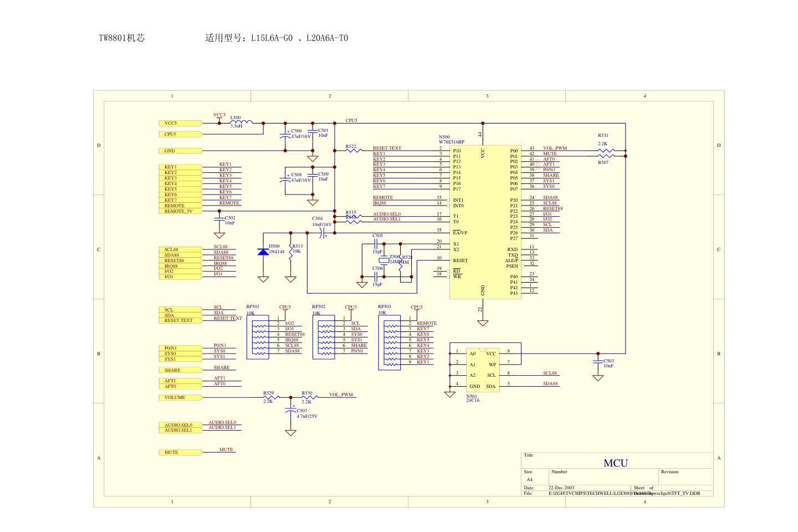Image resolution: width=798 pixels, height=532 pixels.
Task: Click the ALE/P pin label
Action: point(511,260)
